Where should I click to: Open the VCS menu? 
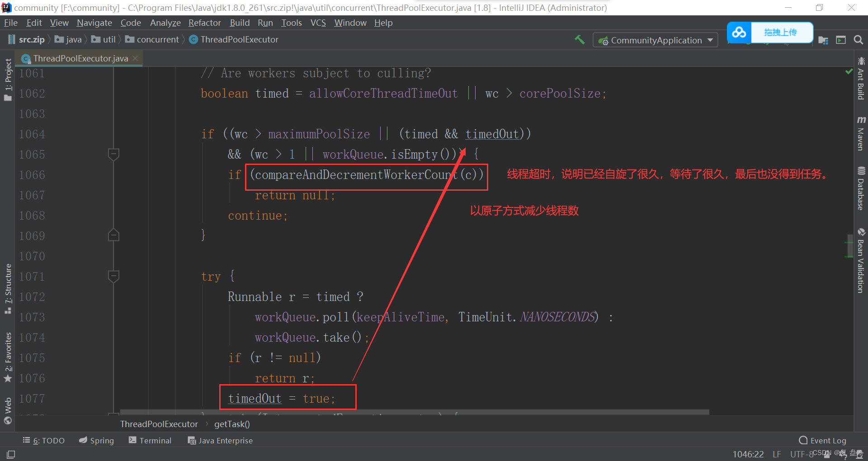[x=318, y=23]
